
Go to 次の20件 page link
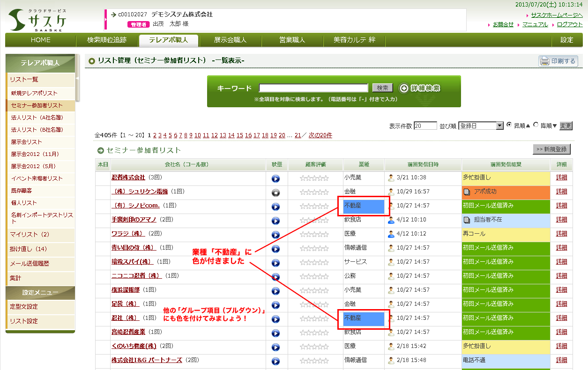tap(320, 135)
